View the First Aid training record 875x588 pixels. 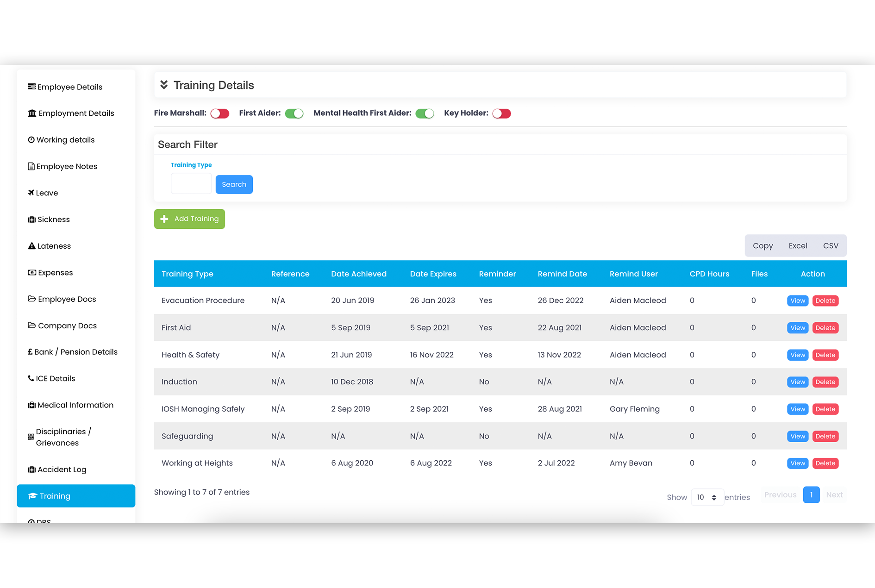(x=797, y=327)
